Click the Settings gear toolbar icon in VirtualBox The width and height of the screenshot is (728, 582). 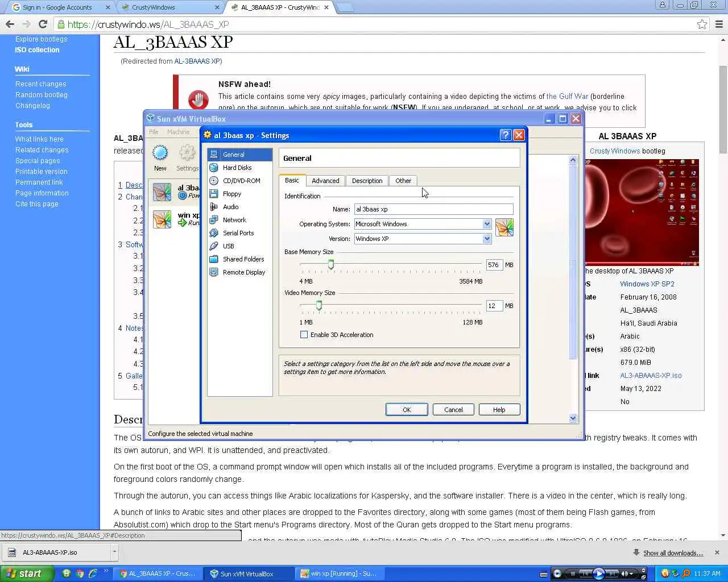point(187,153)
